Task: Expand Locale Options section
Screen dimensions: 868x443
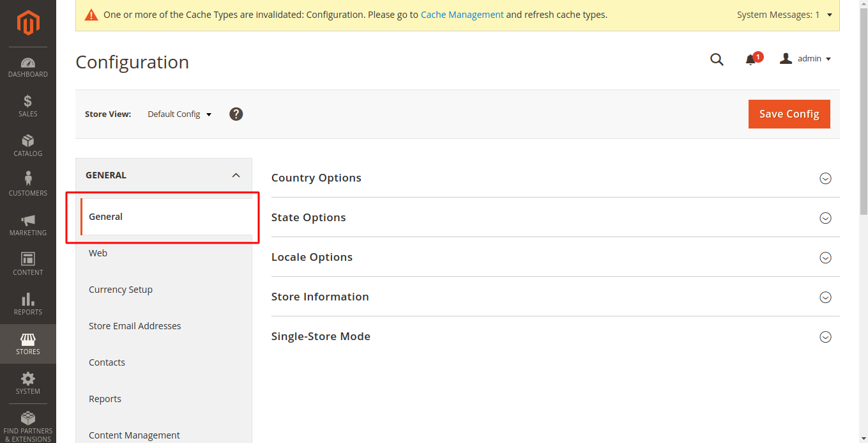Action: [555, 257]
